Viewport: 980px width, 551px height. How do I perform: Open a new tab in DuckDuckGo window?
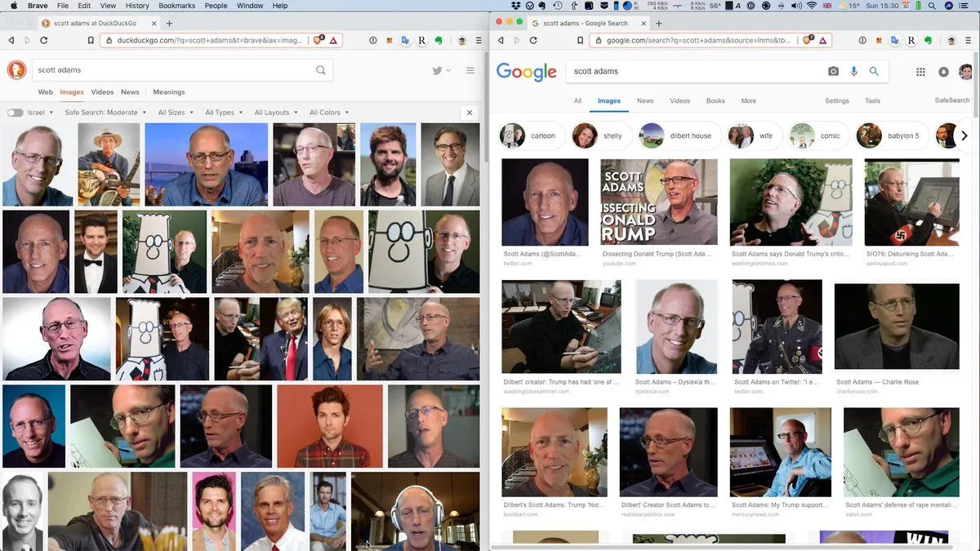(x=170, y=24)
